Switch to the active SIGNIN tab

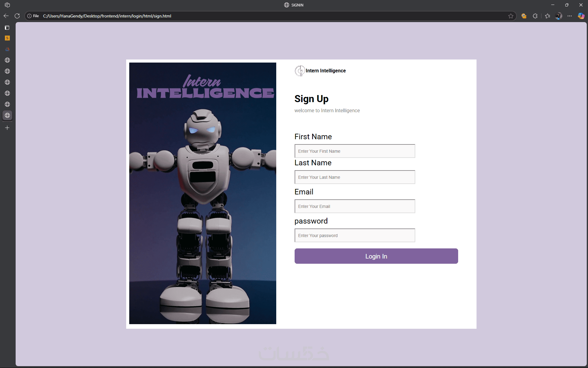7,115
